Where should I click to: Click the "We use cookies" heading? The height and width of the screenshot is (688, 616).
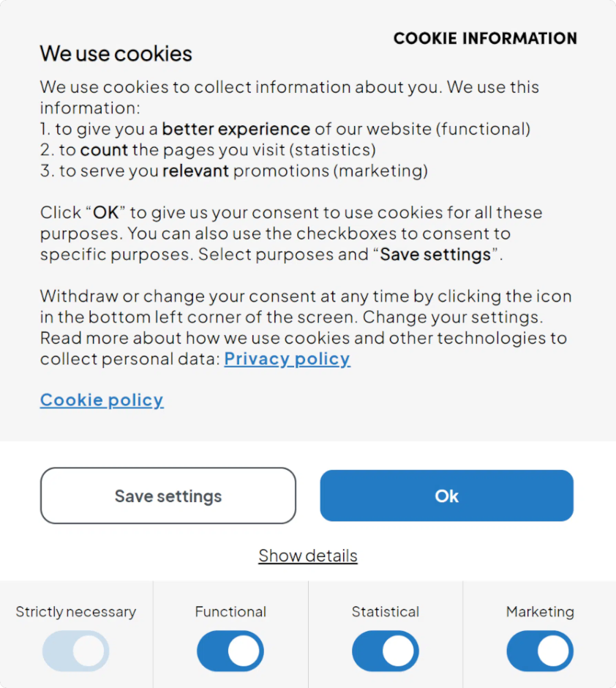(116, 53)
